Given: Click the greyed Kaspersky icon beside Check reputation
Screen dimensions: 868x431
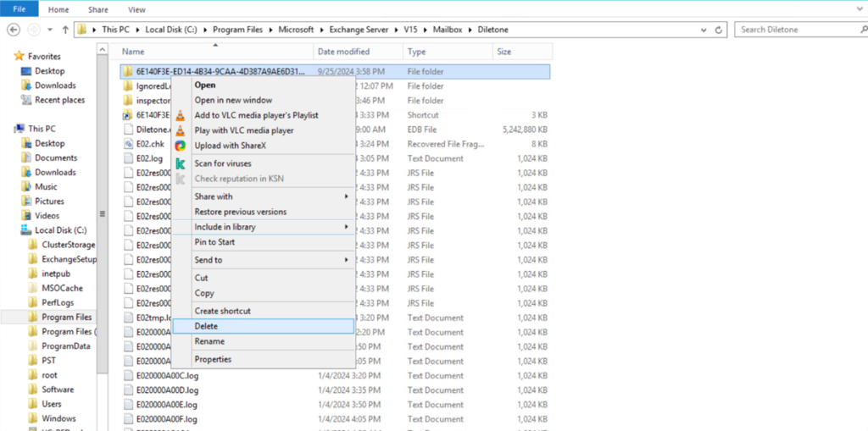Looking at the screenshot, I should pyautogui.click(x=180, y=179).
